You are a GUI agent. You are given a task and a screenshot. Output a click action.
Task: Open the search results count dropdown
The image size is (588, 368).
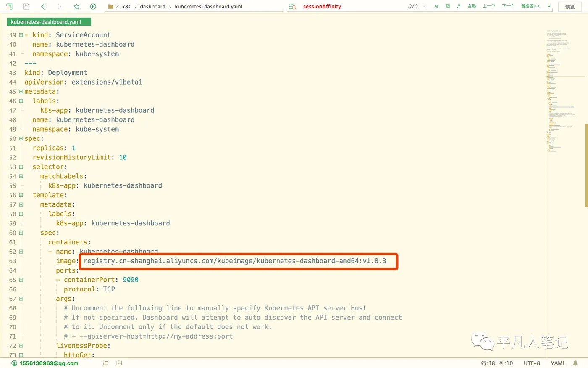tap(423, 6)
